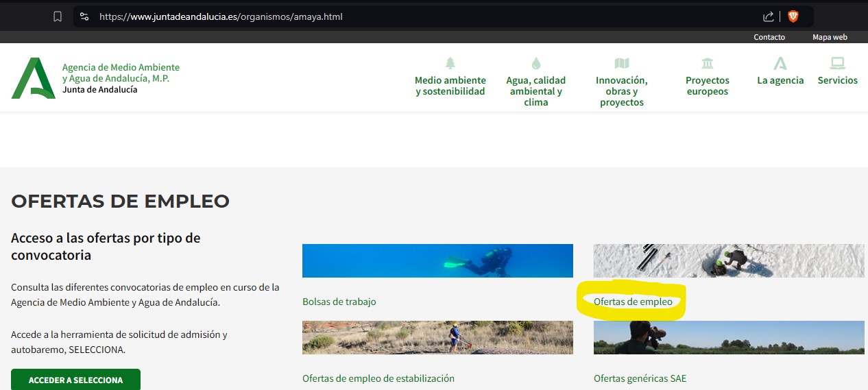Open site settings icon in address bar
Image resolution: width=868 pixels, height=390 pixels.
[84, 16]
